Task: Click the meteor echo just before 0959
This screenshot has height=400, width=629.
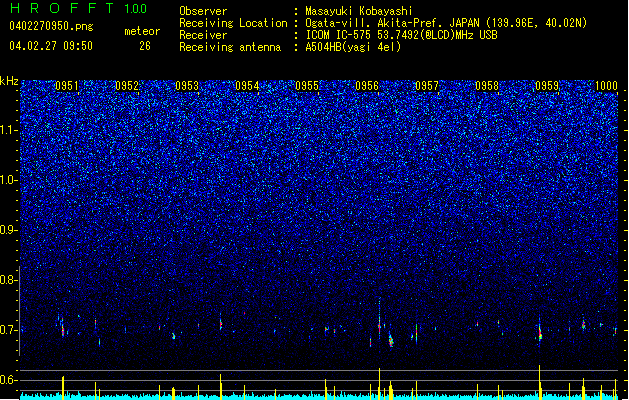Action: (x=540, y=333)
